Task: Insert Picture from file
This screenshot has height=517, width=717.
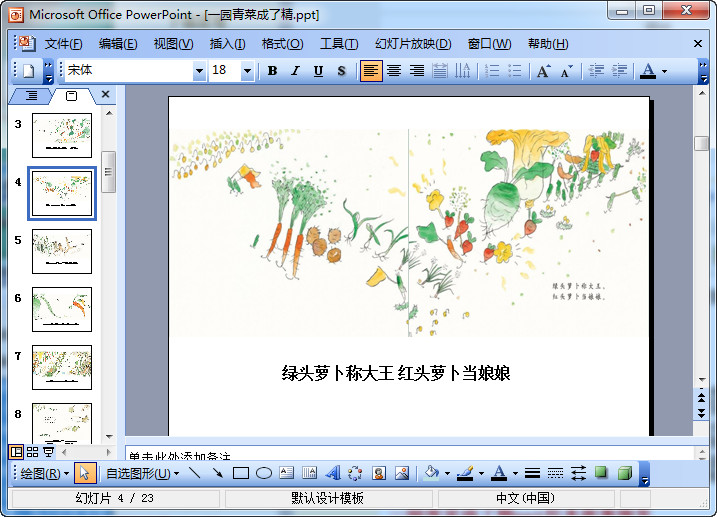Action: (402, 473)
